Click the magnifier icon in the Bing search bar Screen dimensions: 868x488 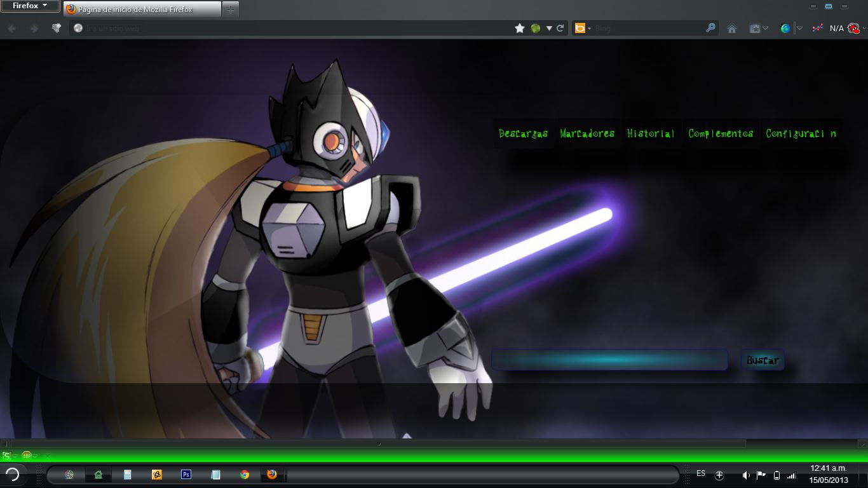(x=711, y=28)
